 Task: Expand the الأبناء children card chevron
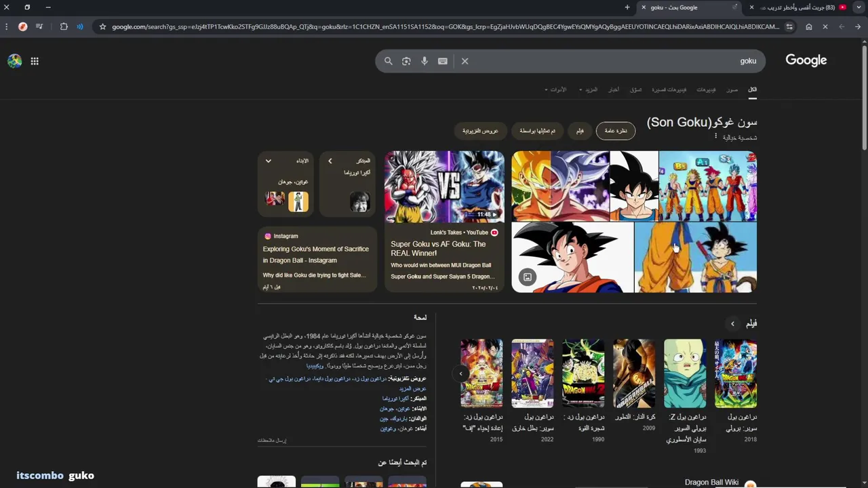point(269,161)
